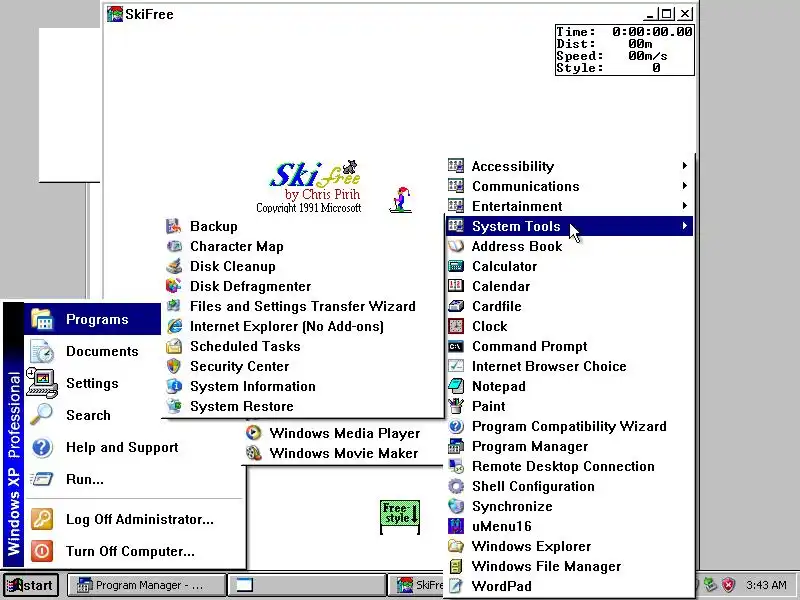This screenshot has width=800, height=600.
Task: Select Run... in the Start menu
Action: [x=135, y=479]
